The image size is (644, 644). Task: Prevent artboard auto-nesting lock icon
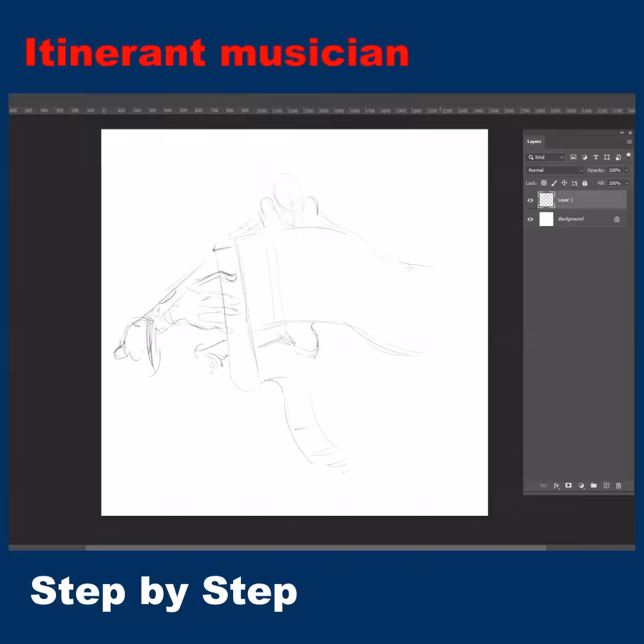pos(574,183)
